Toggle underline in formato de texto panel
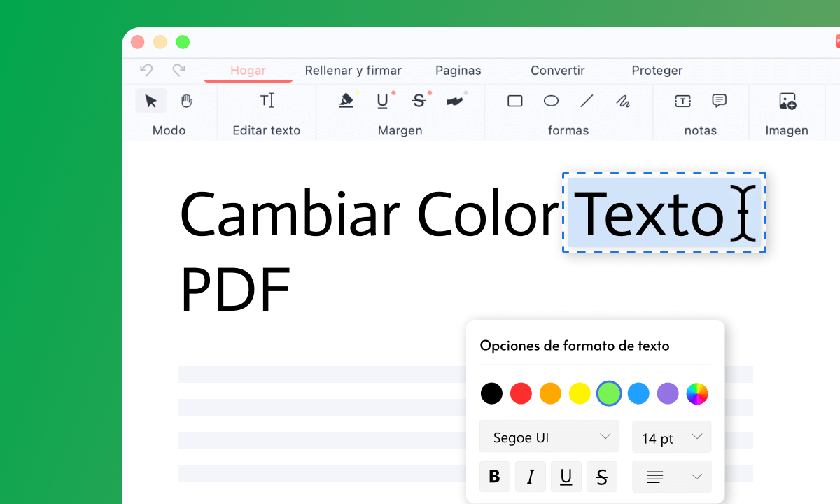 tap(566, 477)
